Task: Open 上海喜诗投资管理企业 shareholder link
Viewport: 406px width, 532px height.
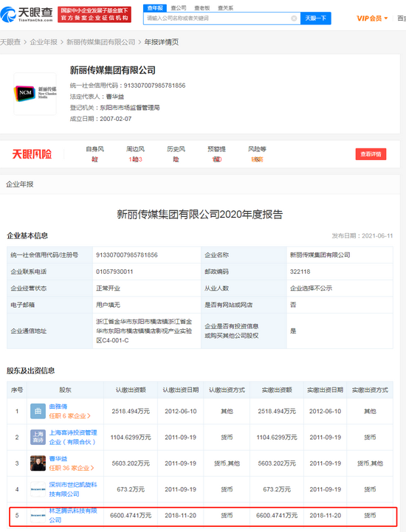Action: pos(73,438)
